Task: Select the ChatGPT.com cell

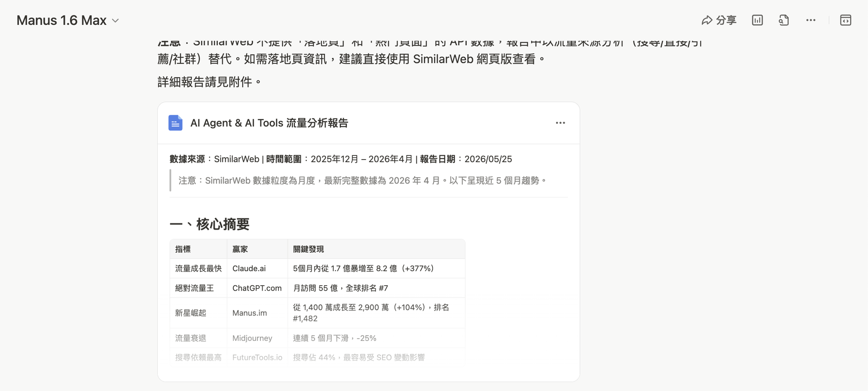Action: tap(257, 288)
